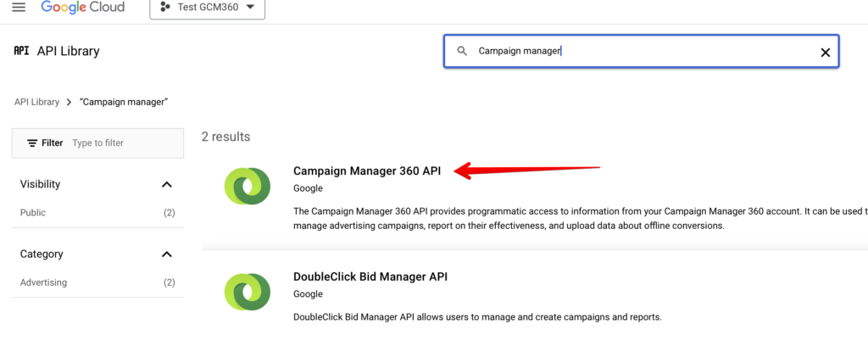Go to API Library breadcrumb link
Image resolution: width=868 pixels, height=341 pixels.
click(x=36, y=102)
